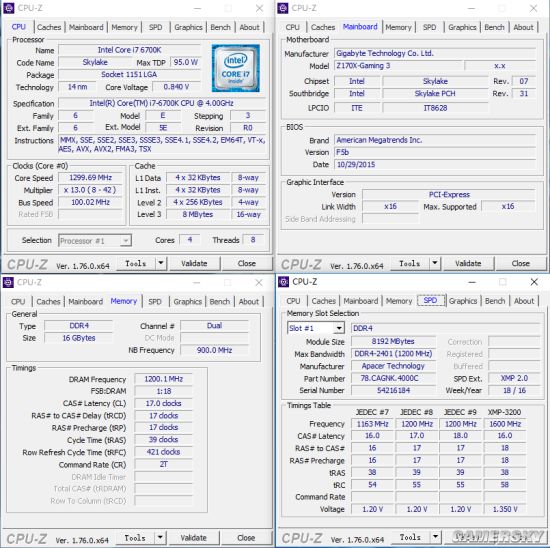Click the Intel Core i7 logo badge
550x548 pixels.
click(x=236, y=68)
